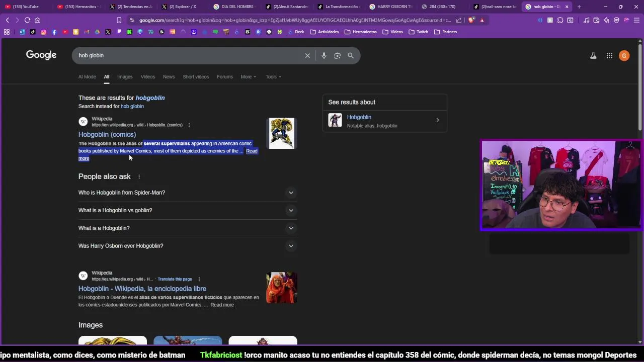Open the Brave VPN shield icon
Viewport: 644px width, 362px height.
click(x=616, y=20)
